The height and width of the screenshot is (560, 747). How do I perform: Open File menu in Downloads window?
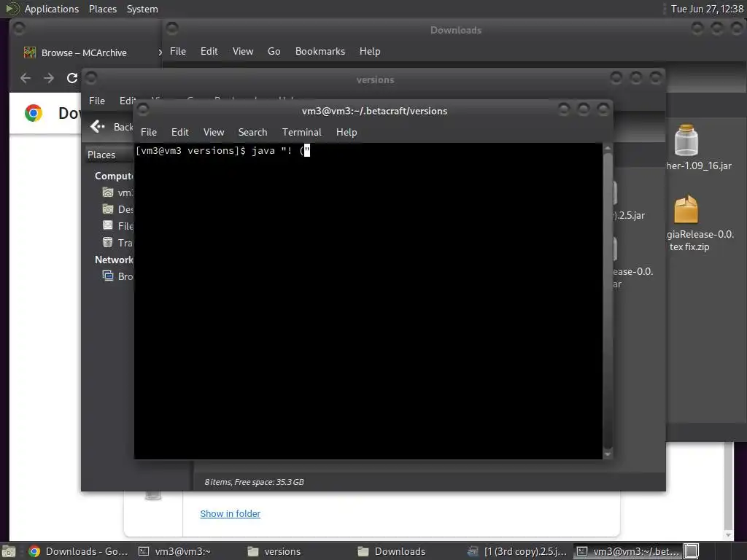[178, 51]
